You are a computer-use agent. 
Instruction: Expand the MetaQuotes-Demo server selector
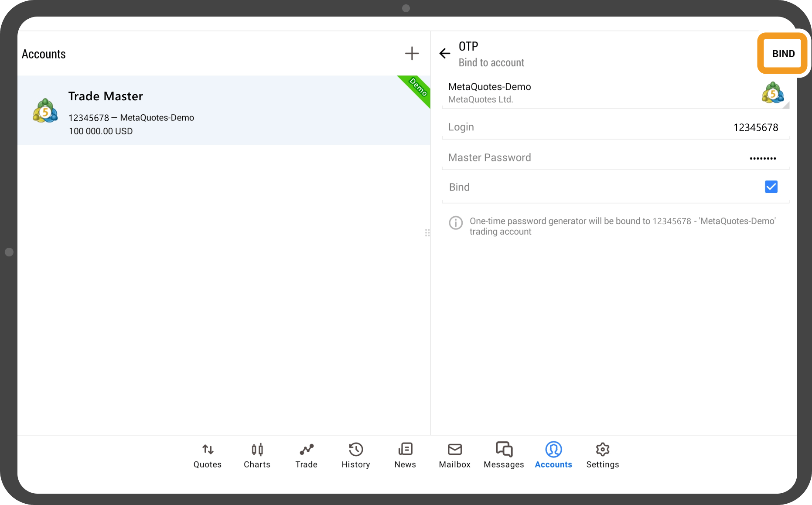611,92
